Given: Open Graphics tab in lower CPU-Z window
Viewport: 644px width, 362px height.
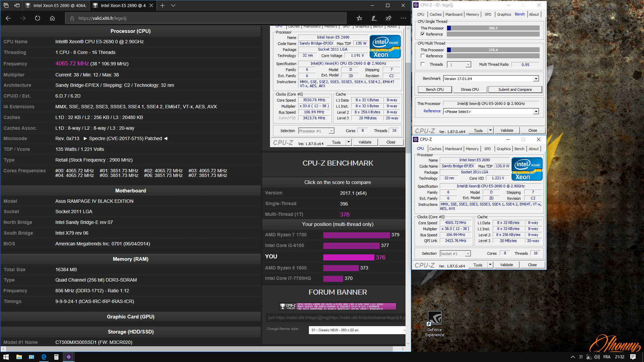Looking at the screenshot, I should tap(503, 149).
